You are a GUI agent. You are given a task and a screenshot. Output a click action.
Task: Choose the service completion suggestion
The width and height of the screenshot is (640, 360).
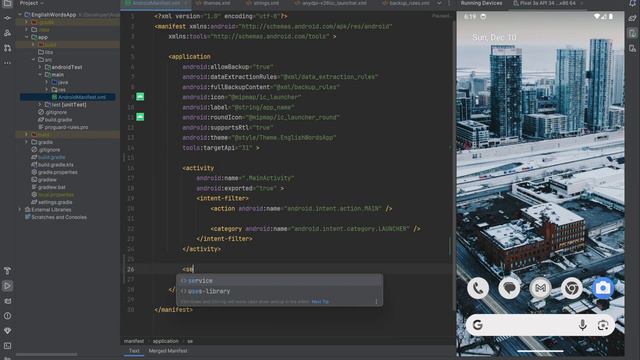coord(280,281)
